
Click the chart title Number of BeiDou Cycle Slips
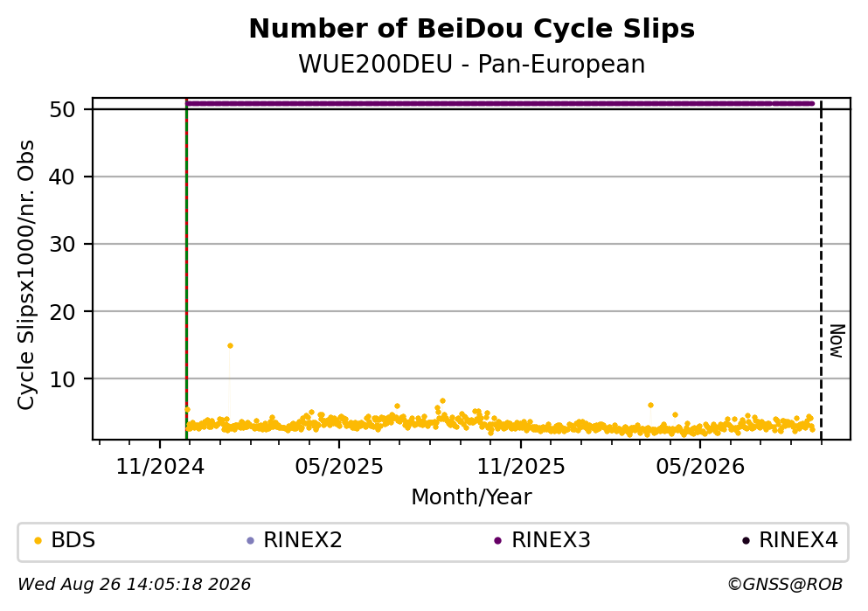click(472, 29)
